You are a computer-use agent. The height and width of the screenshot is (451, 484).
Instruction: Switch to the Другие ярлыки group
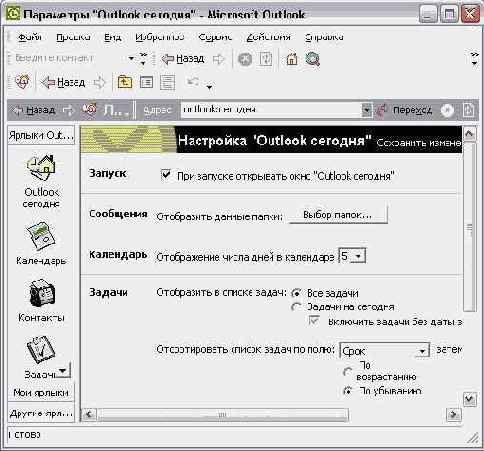(41, 414)
